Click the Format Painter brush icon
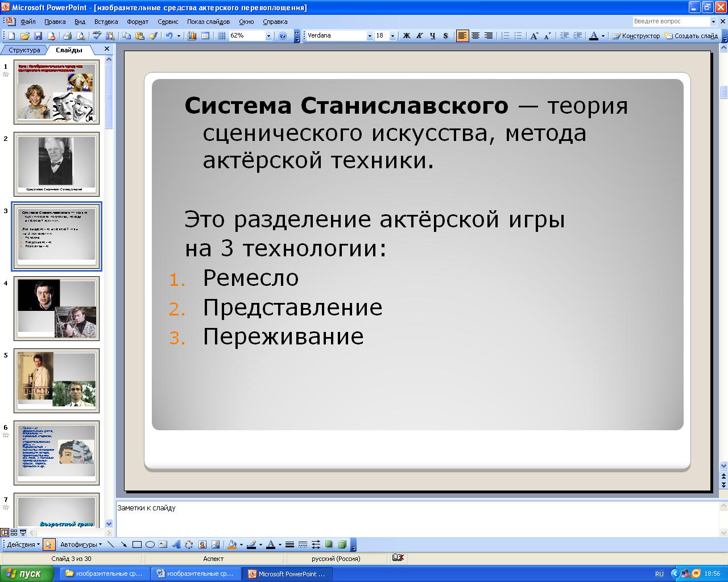This screenshot has height=582, width=728. (153, 36)
